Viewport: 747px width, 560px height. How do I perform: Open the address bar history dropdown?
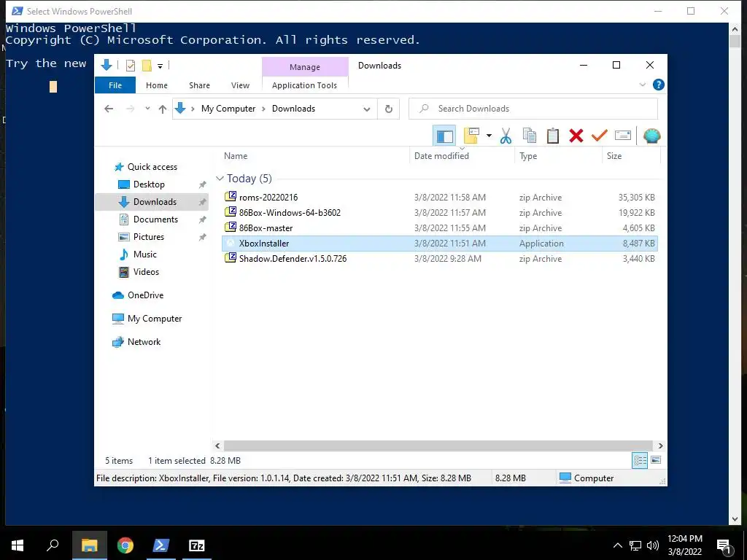point(367,109)
